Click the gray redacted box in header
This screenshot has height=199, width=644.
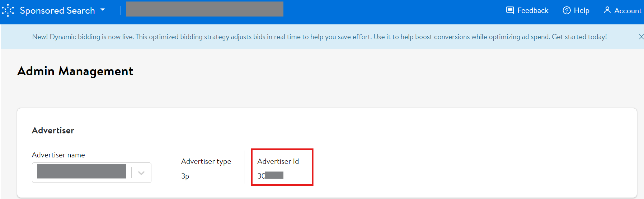(x=205, y=9)
